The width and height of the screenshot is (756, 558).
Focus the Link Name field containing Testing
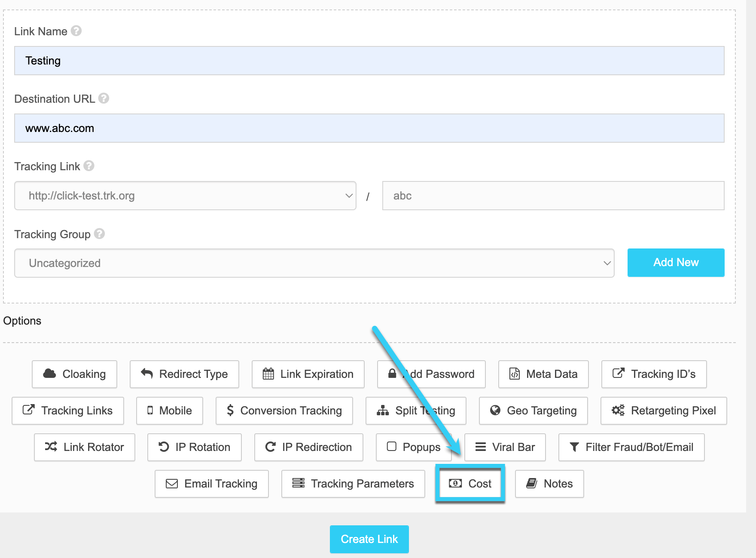click(369, 61)
